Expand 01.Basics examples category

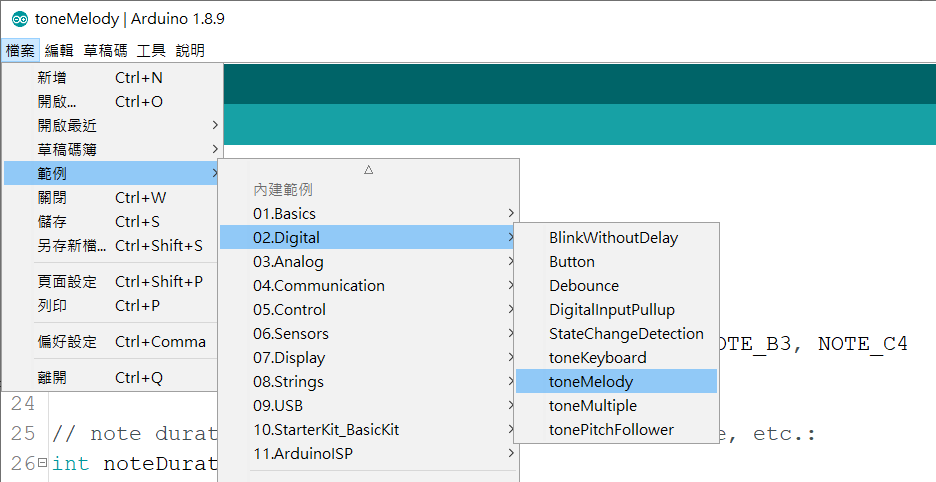[x=368, y=213]
